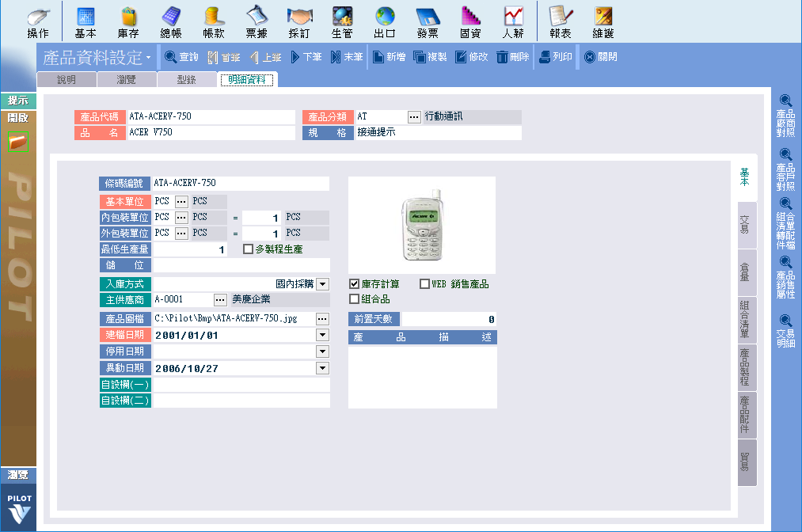Click the 列印 print icon
Screen dimensions: 802x532
555,57
